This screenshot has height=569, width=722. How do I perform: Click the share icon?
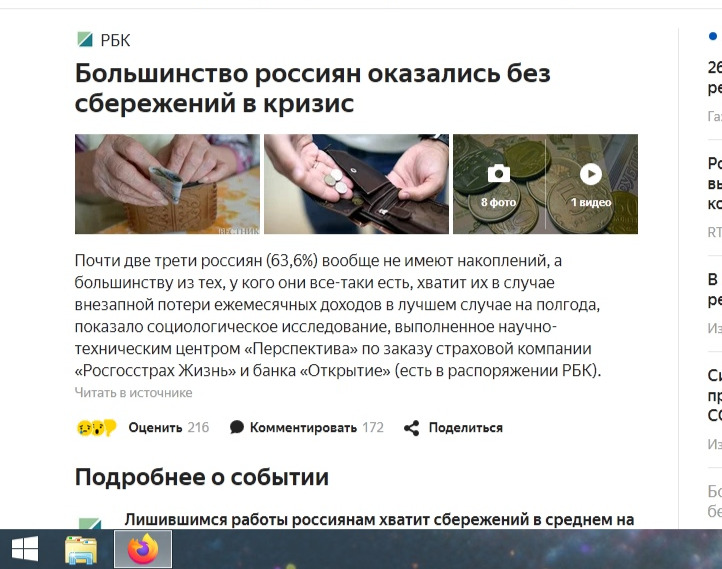(412, 428)
